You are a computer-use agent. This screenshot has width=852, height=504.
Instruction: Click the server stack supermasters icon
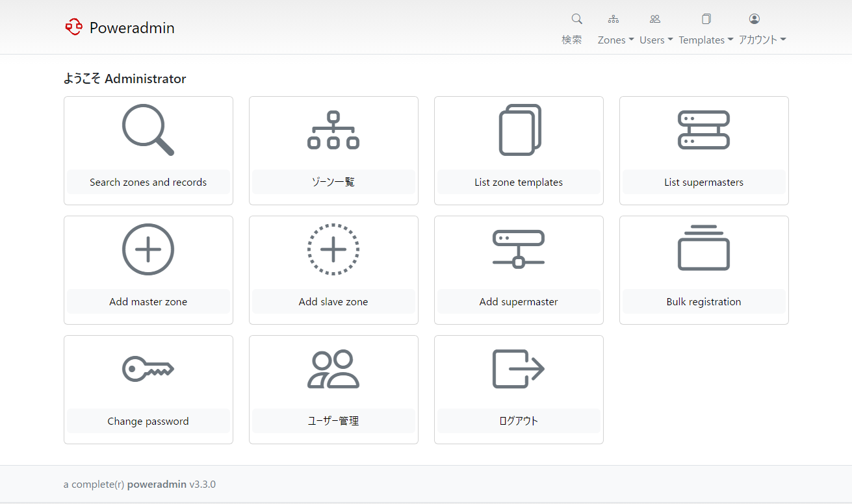click(x=704, y=130)
